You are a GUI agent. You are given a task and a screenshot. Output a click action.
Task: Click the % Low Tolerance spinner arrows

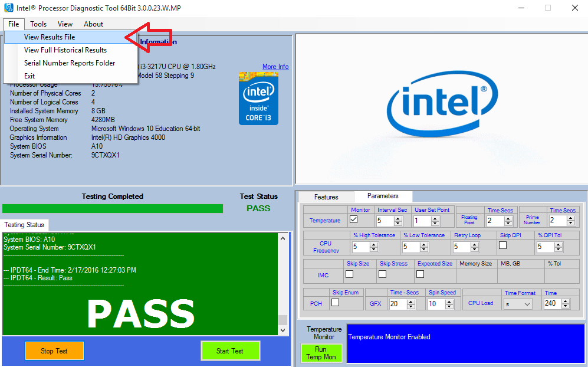coord(424,247)
